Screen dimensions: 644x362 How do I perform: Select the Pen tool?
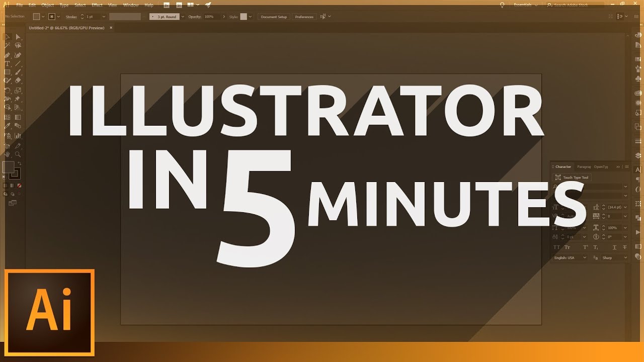[8, 55]
